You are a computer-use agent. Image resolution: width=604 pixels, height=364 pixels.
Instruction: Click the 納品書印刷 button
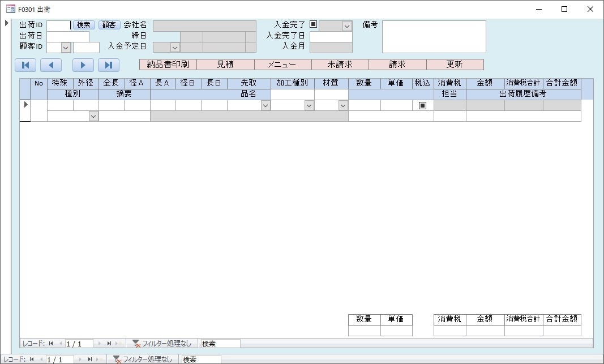(168, 65)
